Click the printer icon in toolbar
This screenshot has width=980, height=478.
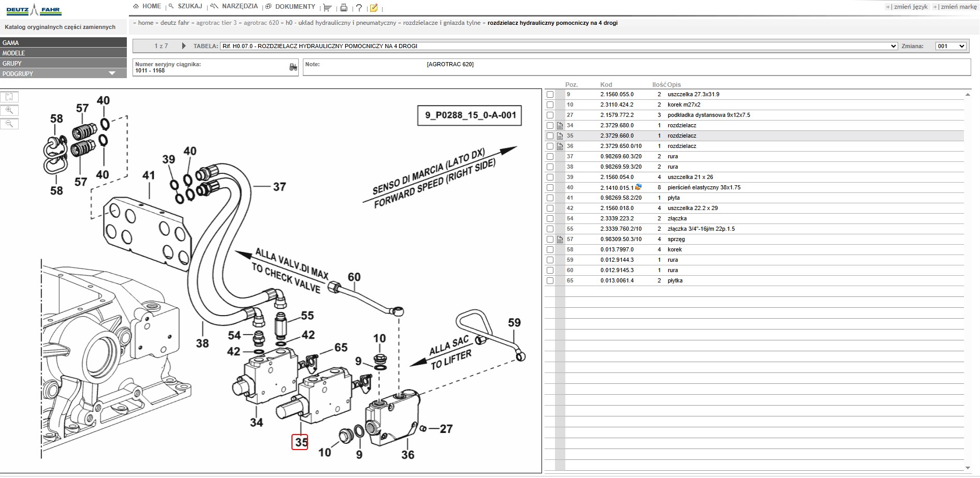[343, 8]
